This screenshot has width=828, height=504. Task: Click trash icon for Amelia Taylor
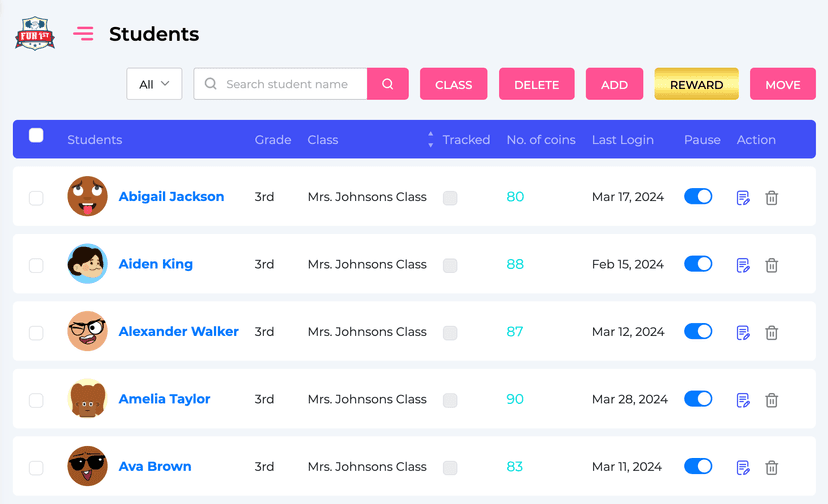tap(772, 400)
